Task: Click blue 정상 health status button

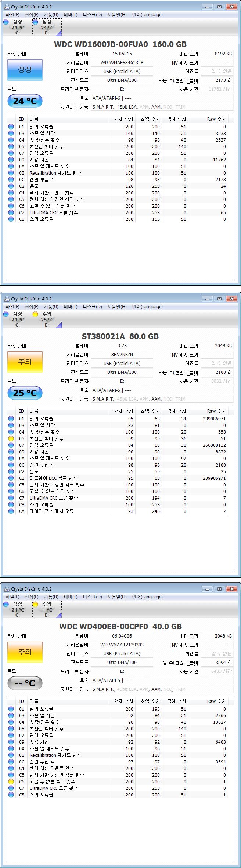Action: click(x=25, y=70)
